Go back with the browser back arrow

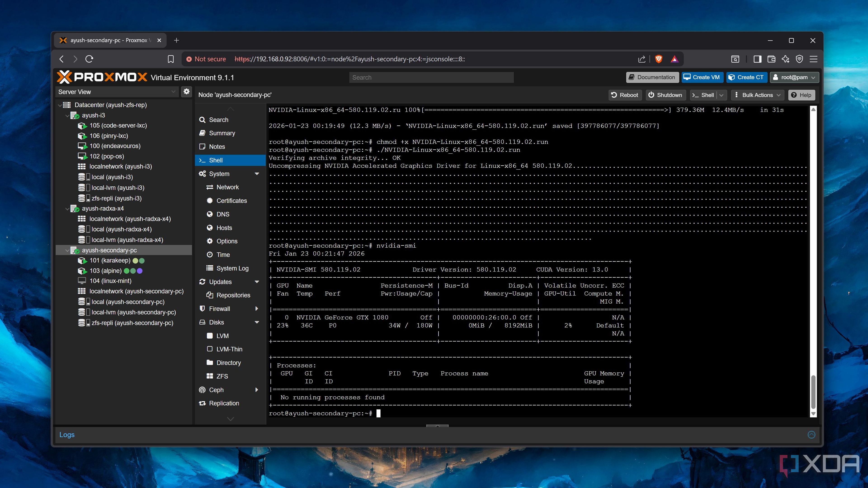[x=61, y=59]
